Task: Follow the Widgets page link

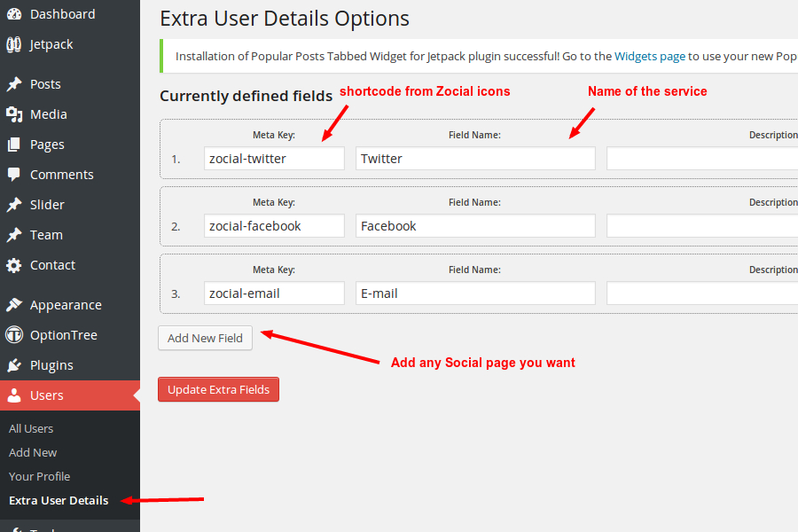Action: pyautogui.click(x=650, y=56)
